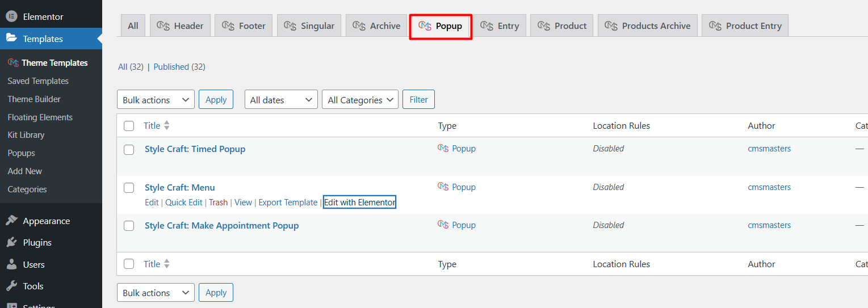Click Trash under Style Craft: Menu

click(x=218, y=202)
